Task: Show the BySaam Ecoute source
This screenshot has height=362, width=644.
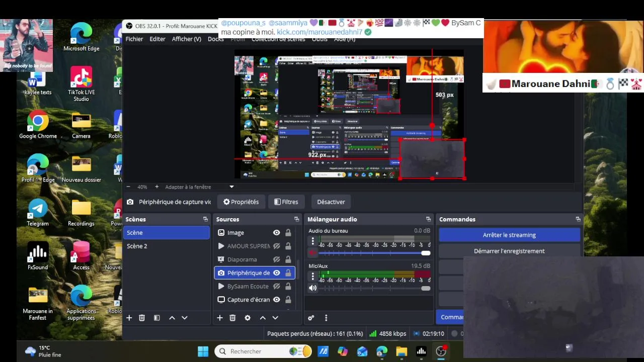Action: coord(276,286)
